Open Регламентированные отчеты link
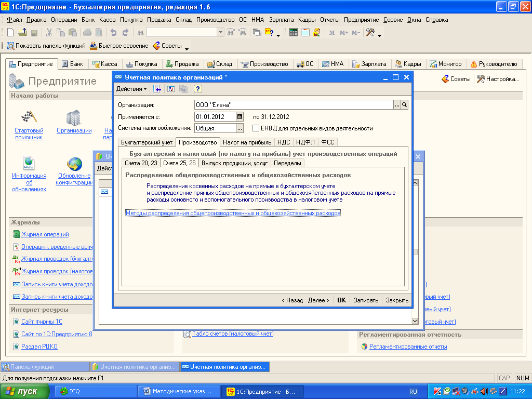This screenshot has height=399, width=532. tap(408, 347)
